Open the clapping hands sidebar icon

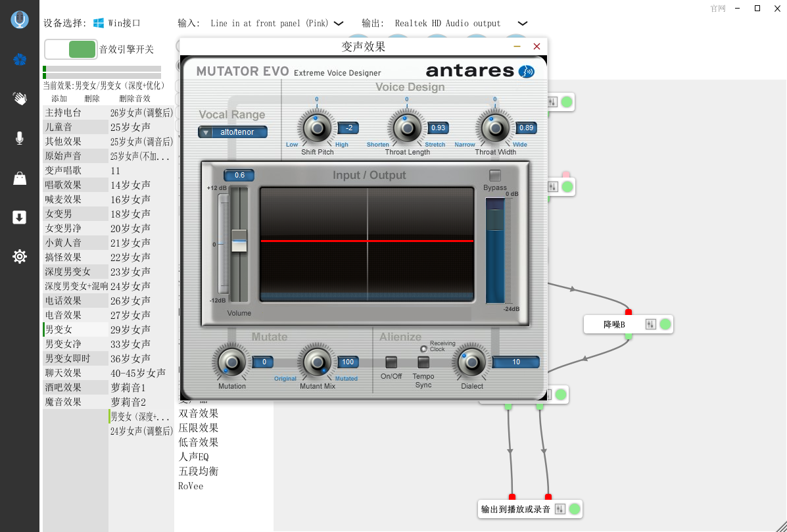click(x=20, y=99)
